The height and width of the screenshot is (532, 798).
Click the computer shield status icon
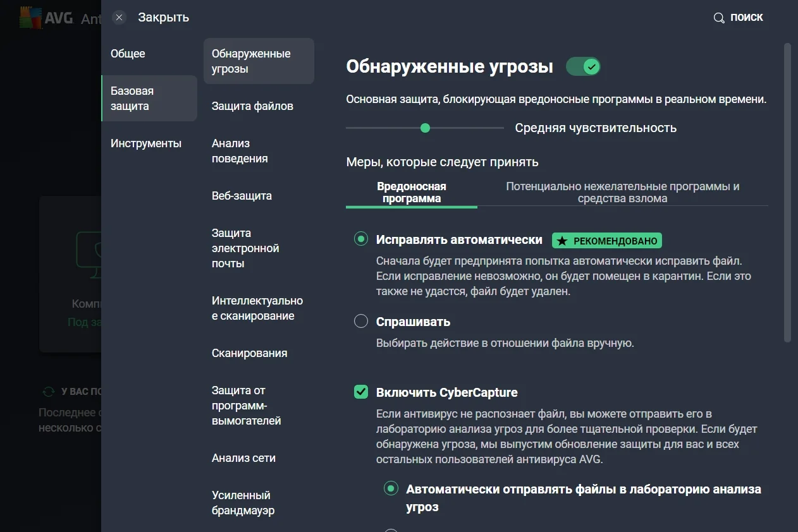[89, 254]
